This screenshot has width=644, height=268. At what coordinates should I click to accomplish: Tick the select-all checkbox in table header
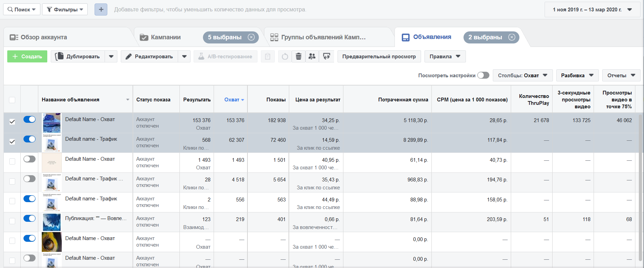pos(12,100)
